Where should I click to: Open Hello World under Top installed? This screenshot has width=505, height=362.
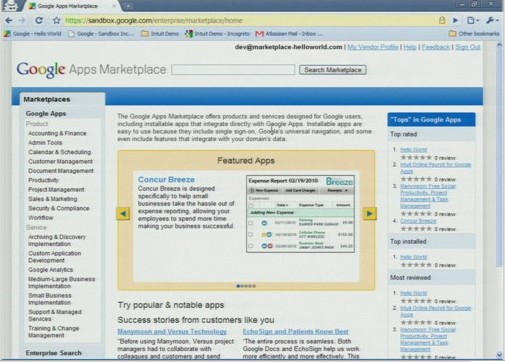[x=413, y=257]
